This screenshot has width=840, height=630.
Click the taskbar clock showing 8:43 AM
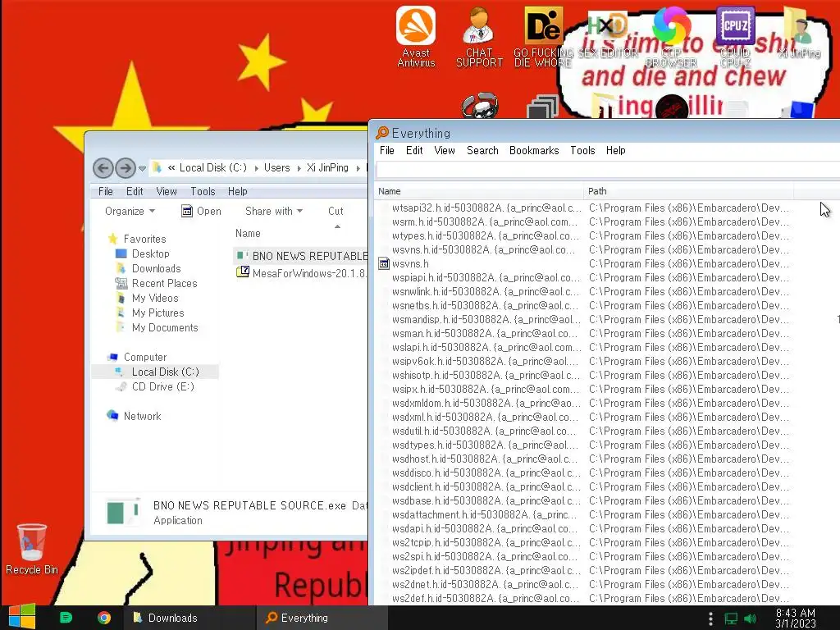[x=795, y=619]
